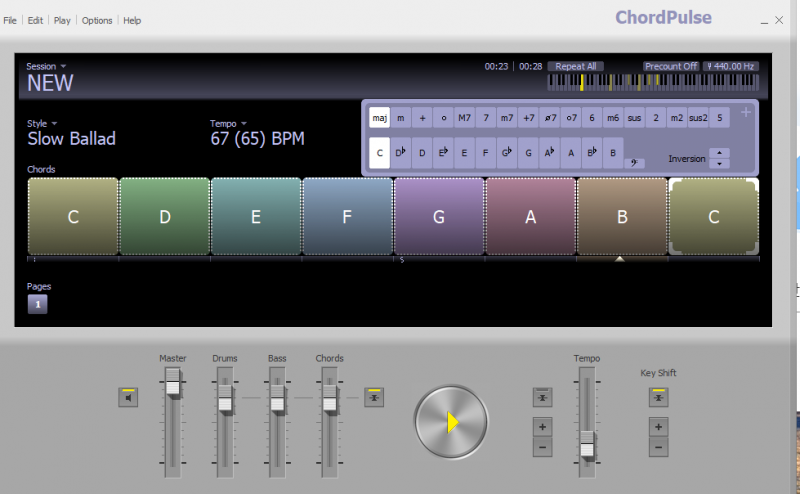800x494 pixels.
Task: Select the 5 power chord type
Action: point(719,118)
